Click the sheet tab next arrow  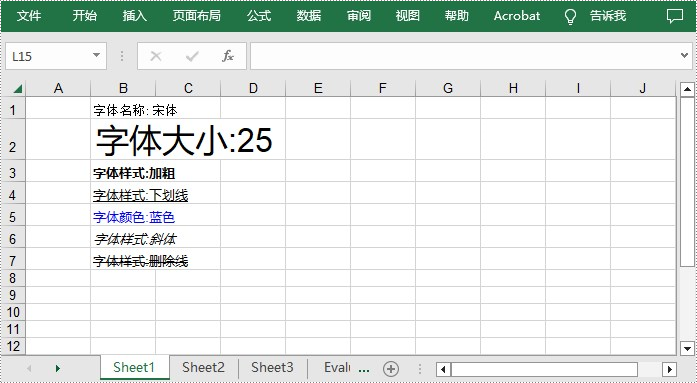tap(57, 368)
